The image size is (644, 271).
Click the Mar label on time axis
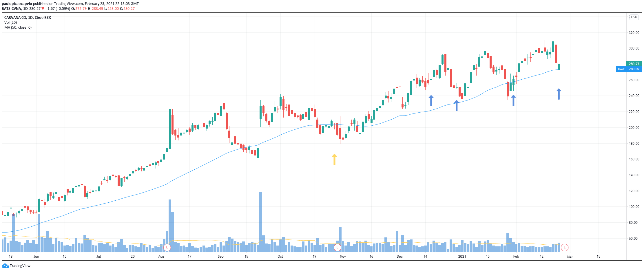pyautogui.click(x=570, y=257)
